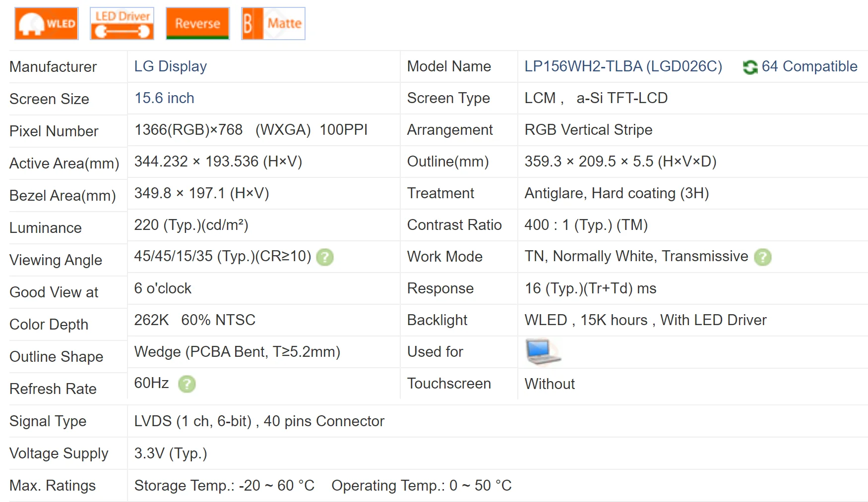Image resolution: width=868 pixels, height=502 pixels.
Task: Click the Good View at row label
Action: (x=54, y=292)
